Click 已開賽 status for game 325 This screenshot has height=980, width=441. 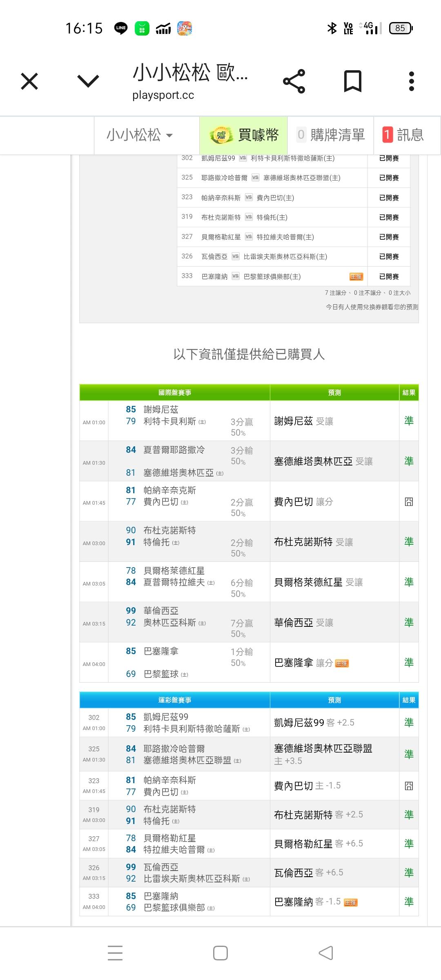tap(389, 178)
